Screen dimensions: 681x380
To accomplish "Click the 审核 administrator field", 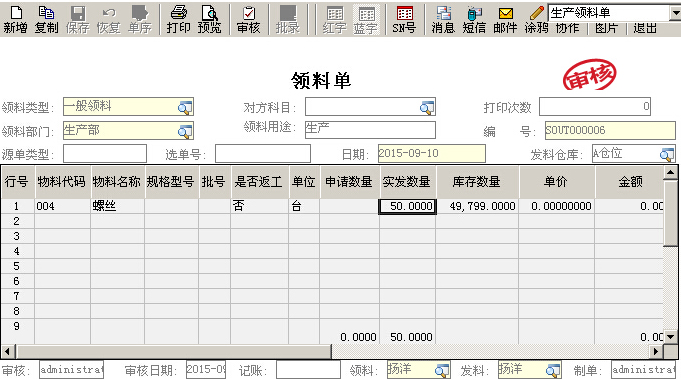I will tap(71, 370).
